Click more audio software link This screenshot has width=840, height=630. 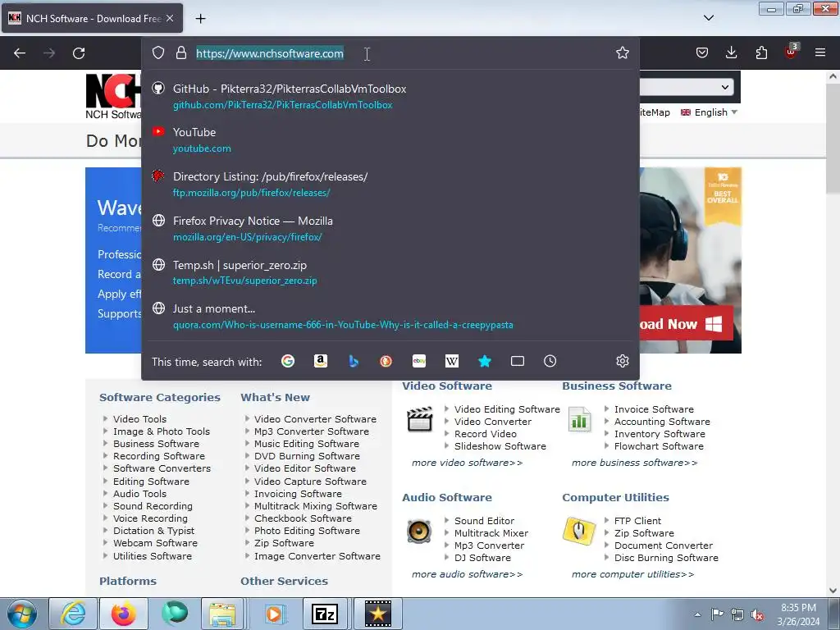467,573
